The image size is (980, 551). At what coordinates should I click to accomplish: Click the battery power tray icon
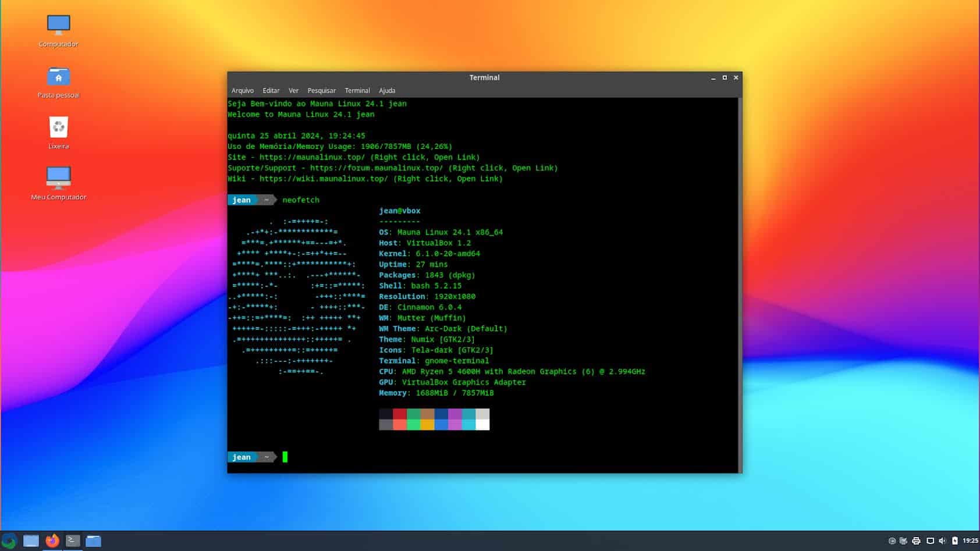click(x=954, y=541)
